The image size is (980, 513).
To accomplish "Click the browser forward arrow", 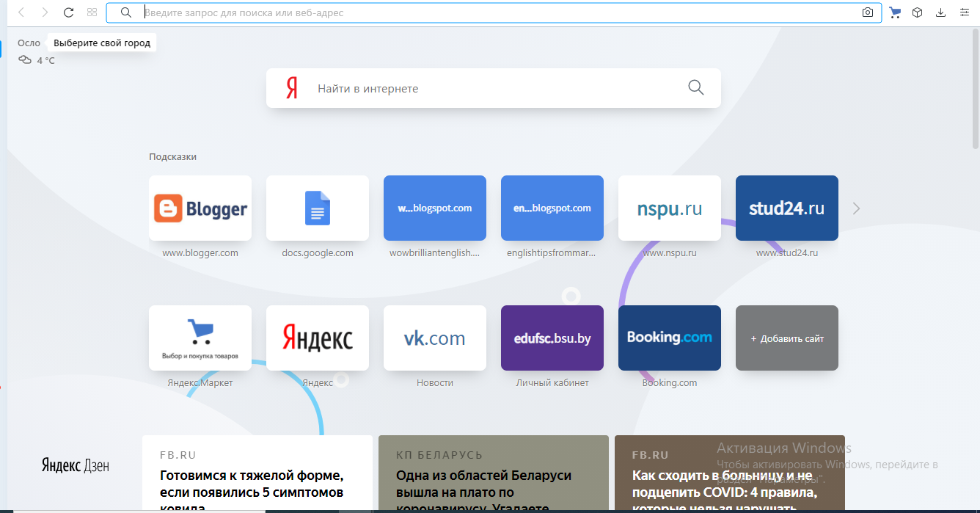I will click(45, 12).
